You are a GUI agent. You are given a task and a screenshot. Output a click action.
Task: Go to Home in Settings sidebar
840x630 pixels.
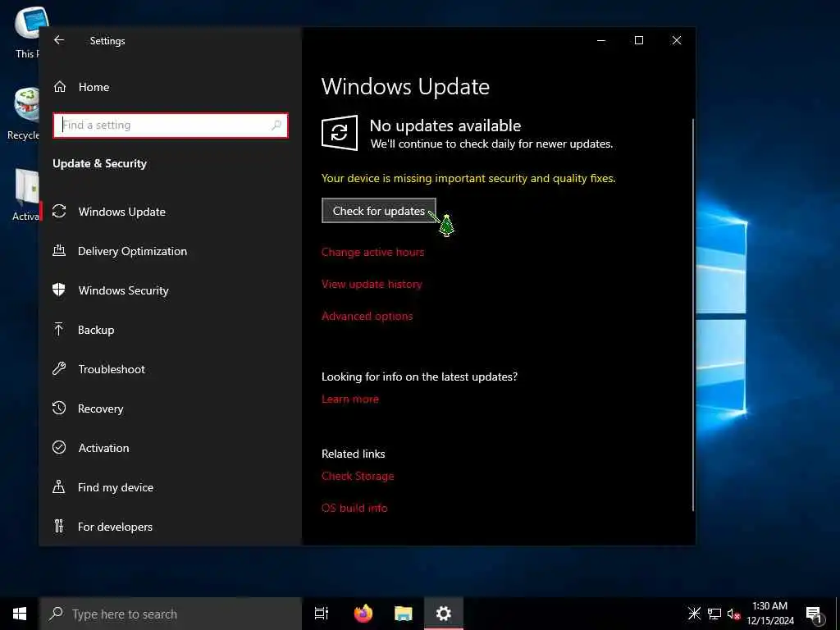94,87
